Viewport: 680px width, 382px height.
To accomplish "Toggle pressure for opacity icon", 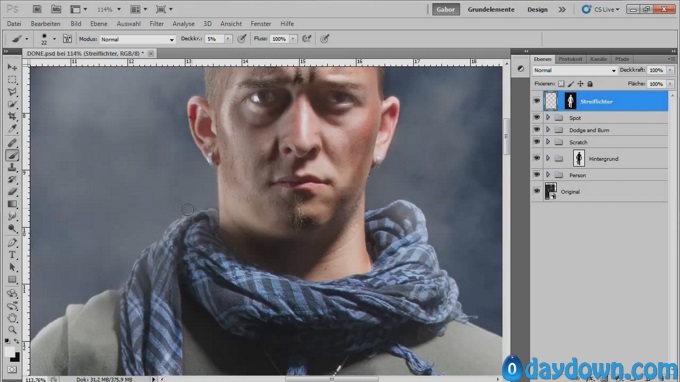I will pos(242,39).
